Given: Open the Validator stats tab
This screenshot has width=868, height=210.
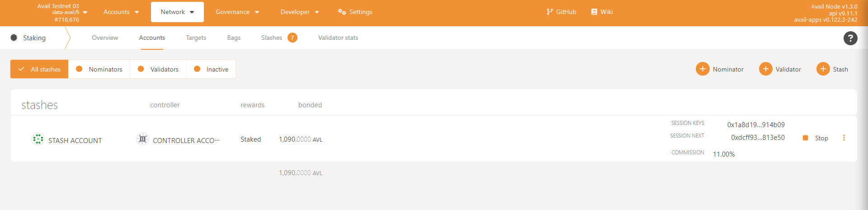Looking at the screenshot, I should point(338,38).
